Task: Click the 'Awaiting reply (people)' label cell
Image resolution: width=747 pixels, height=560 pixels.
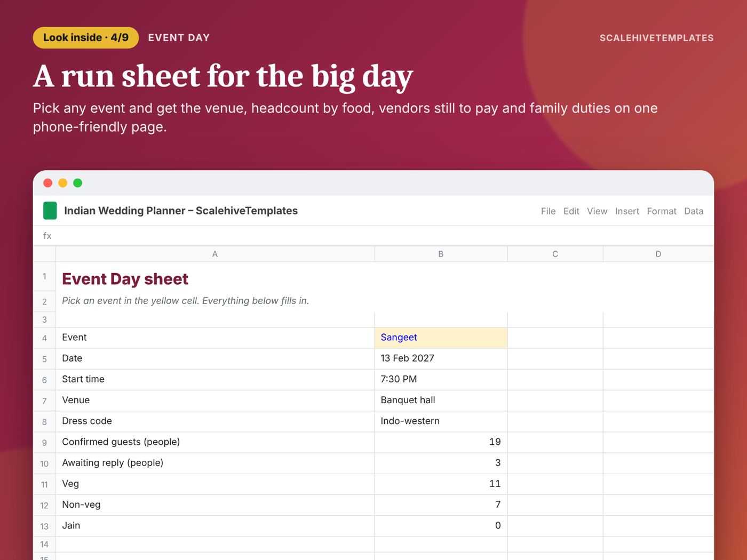Action: point(215,463)
